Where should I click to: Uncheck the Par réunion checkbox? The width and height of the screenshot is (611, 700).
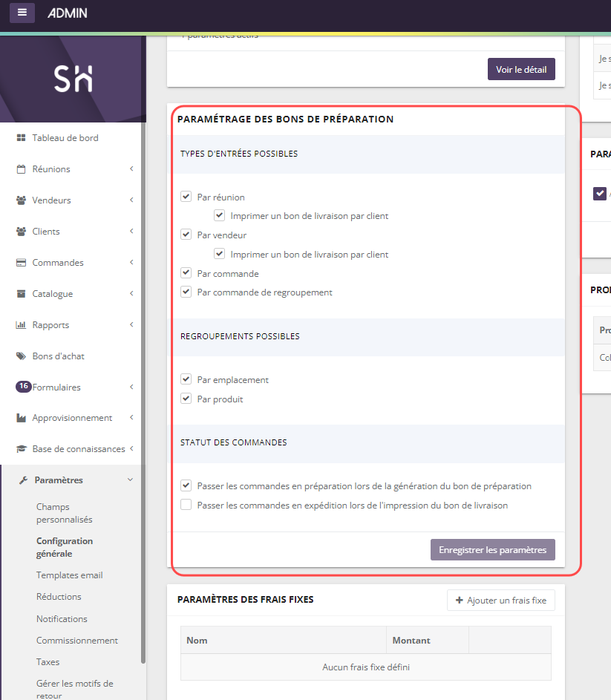(186, 197)
